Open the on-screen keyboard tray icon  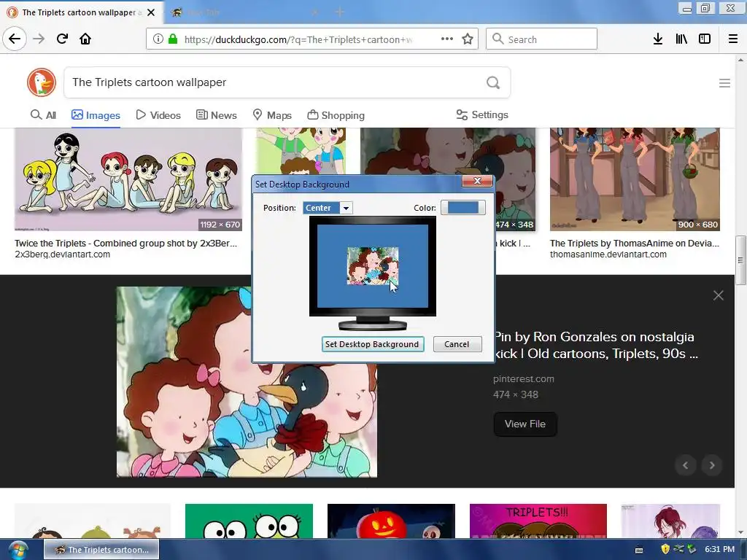639,550
